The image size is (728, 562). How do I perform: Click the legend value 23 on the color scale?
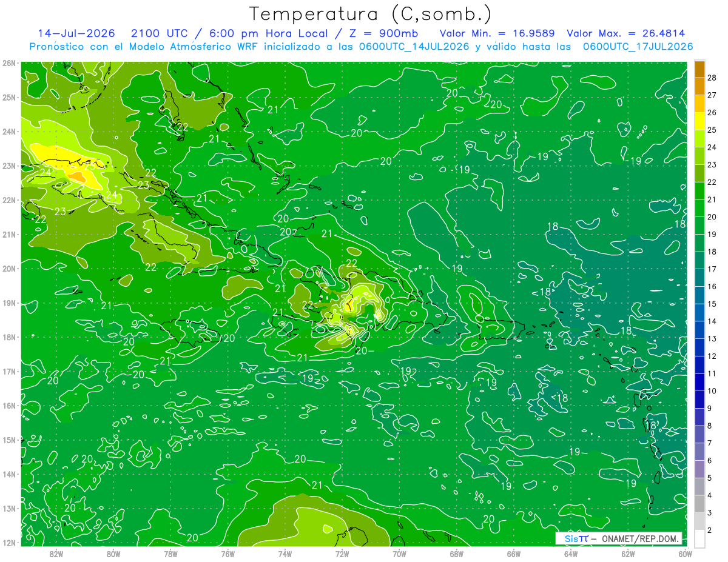712,165
